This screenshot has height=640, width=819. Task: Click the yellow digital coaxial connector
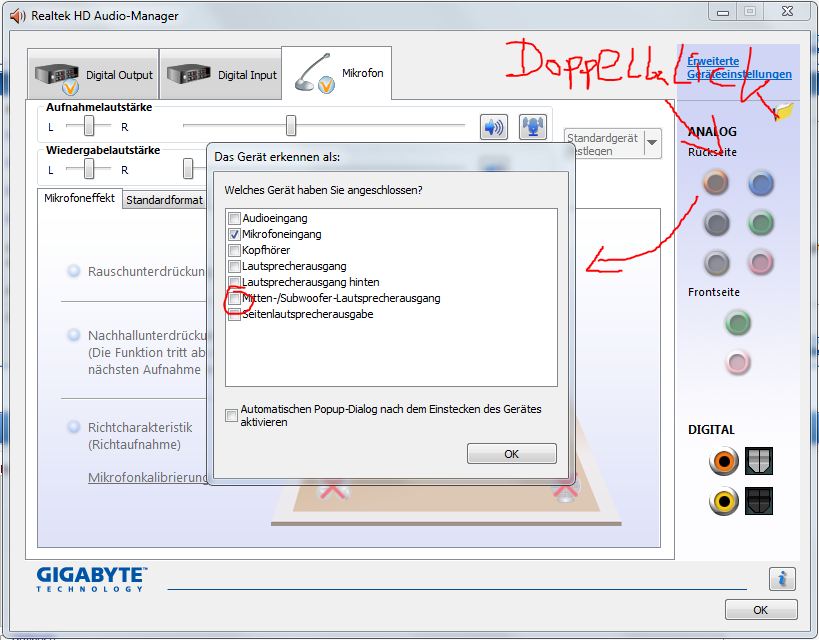723,501
